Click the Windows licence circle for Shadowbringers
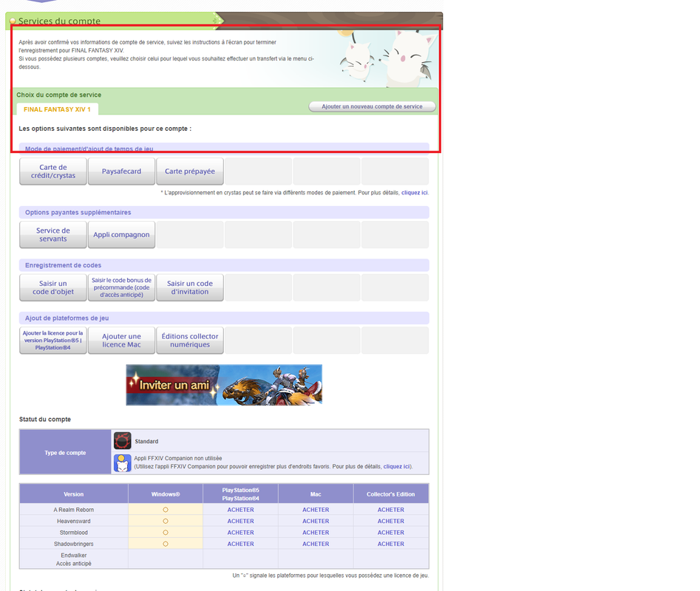 coord(165,544)
